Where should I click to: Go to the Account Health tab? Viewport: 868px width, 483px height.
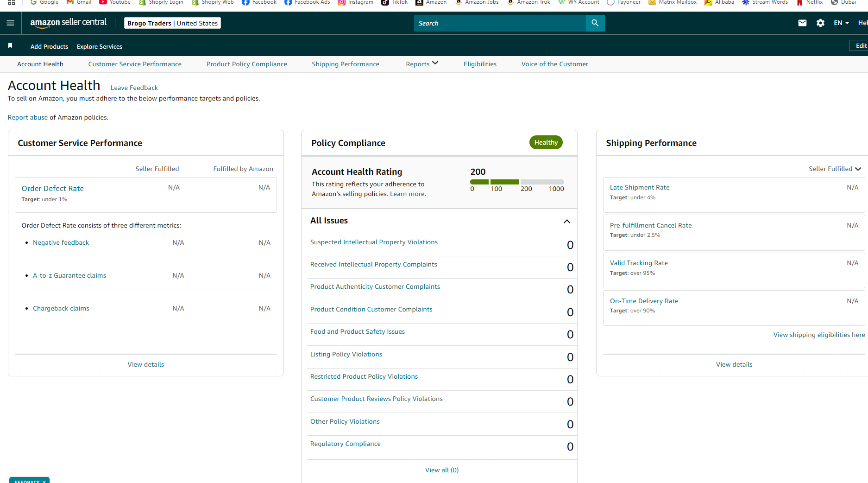(40, 64)
